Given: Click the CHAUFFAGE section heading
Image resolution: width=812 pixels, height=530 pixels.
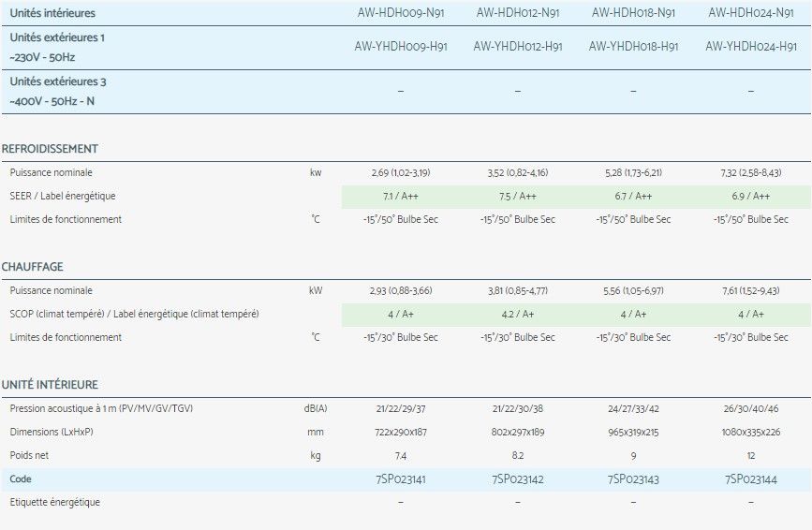Looking at the screenshot, I should pos(33,267).
